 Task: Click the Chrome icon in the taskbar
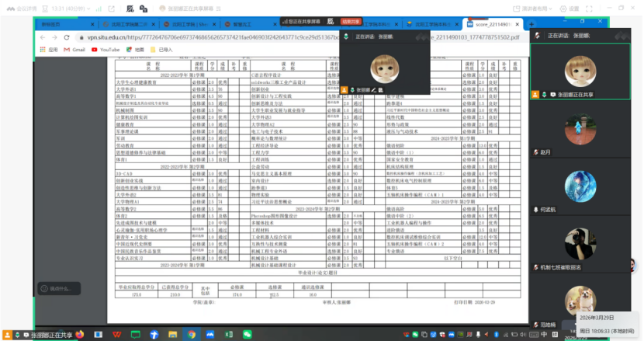tap(191, 334)
